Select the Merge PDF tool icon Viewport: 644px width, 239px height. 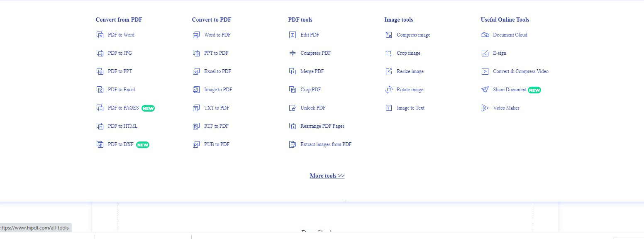(292, 71)
